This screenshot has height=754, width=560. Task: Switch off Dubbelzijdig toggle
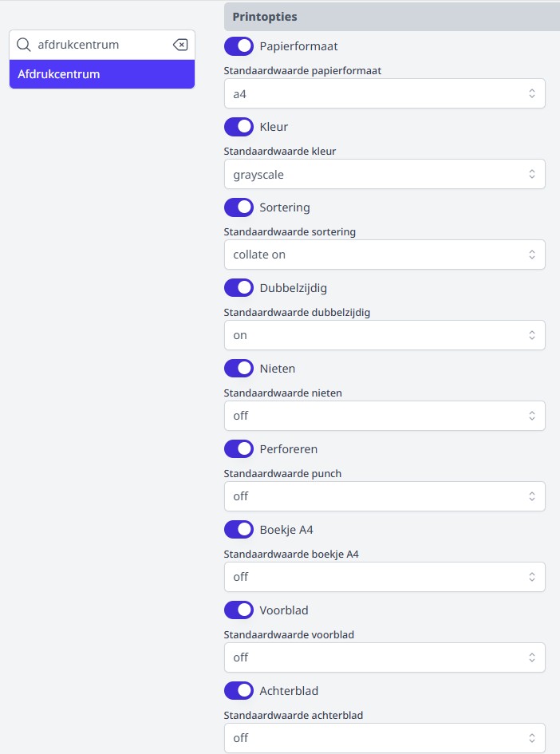coord(239,288)
